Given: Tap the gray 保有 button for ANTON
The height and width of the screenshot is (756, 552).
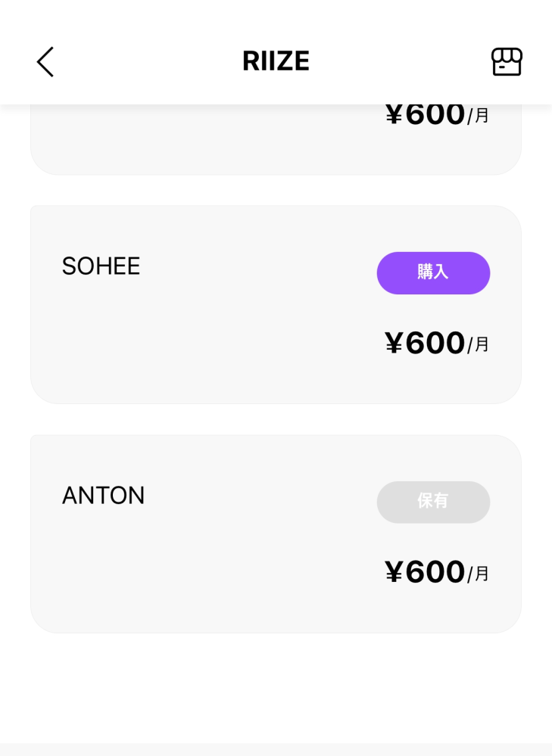Looking at the screenshot, I should point(433,502).
